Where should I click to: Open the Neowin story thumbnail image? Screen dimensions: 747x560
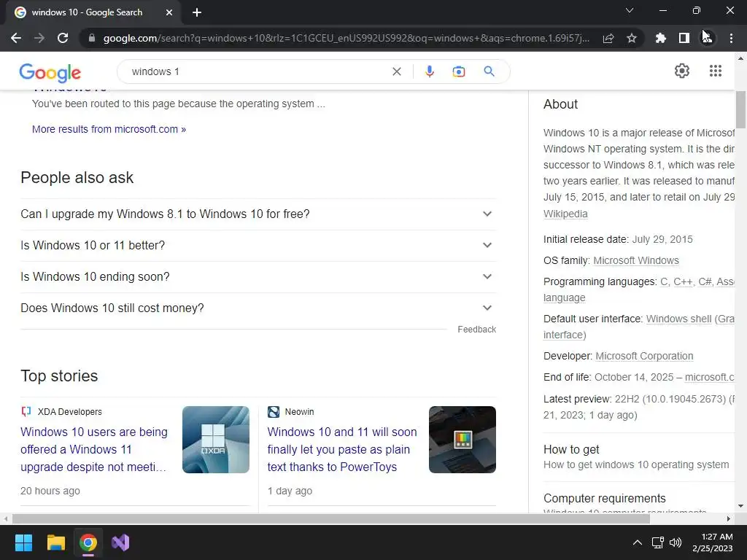[x=462, y=440]
